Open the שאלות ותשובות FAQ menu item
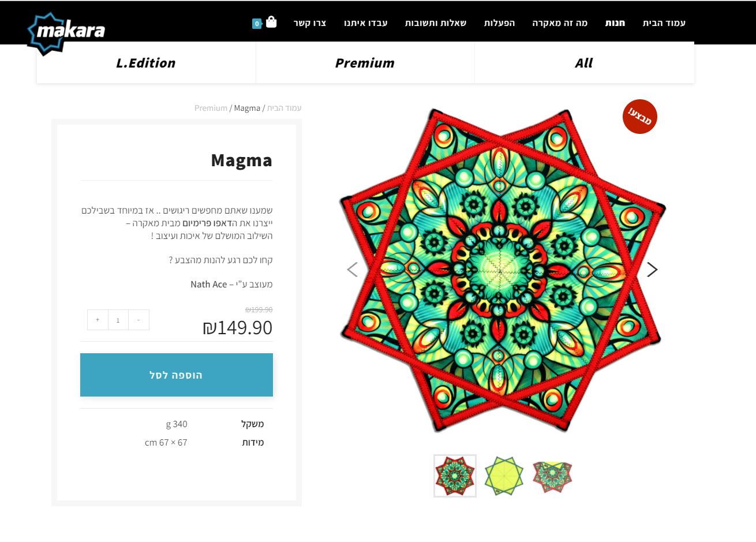This screenshot has width=756, height=542. click(436, 23)
